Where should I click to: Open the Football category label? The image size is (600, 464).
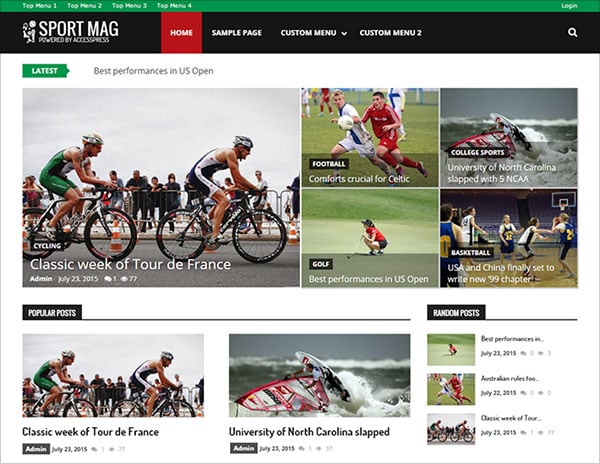[329, 164]
